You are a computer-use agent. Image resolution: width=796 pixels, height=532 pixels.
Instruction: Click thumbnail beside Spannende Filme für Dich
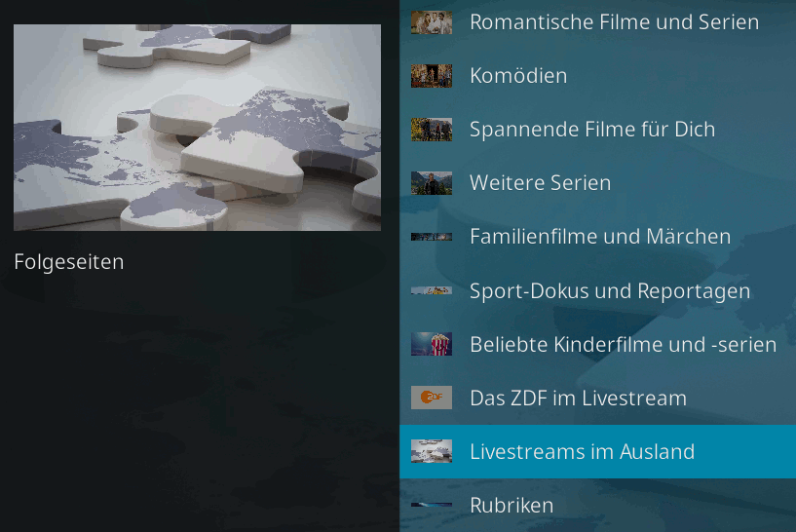pos(432,130)
